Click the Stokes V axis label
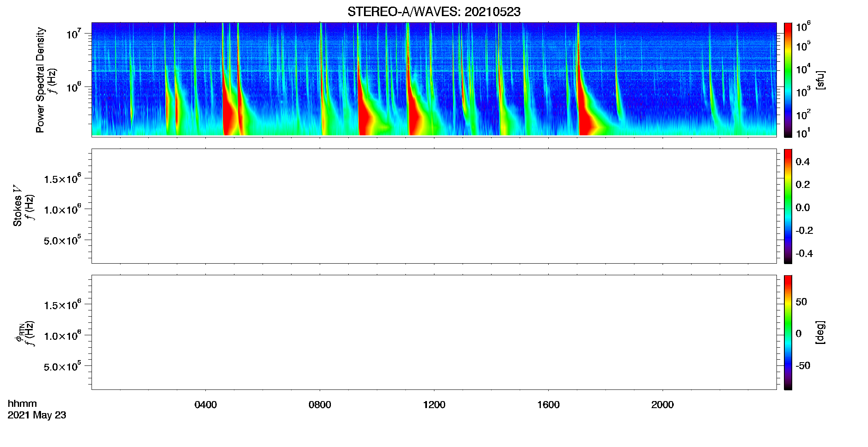The image size is (868, 447). 17,206
